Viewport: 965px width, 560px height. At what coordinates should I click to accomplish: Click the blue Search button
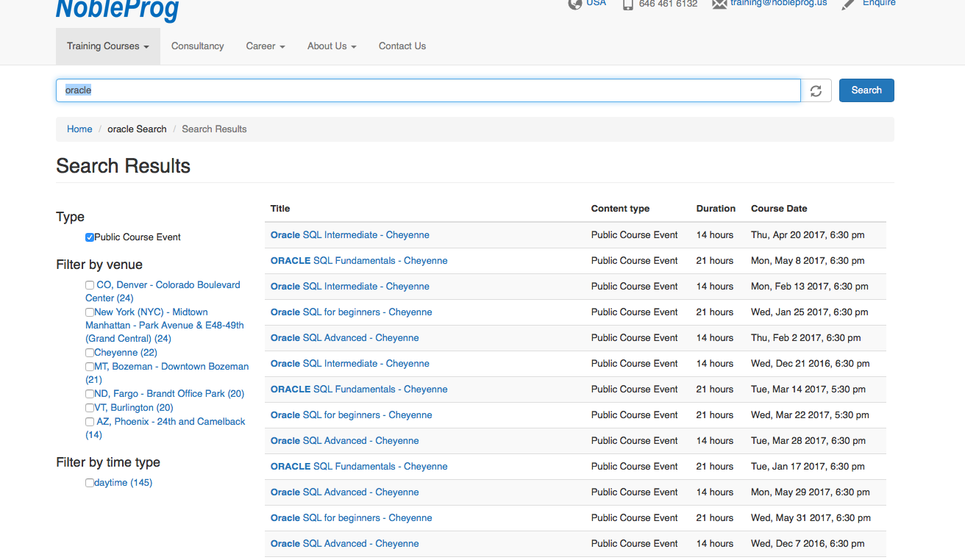point(866,90)
